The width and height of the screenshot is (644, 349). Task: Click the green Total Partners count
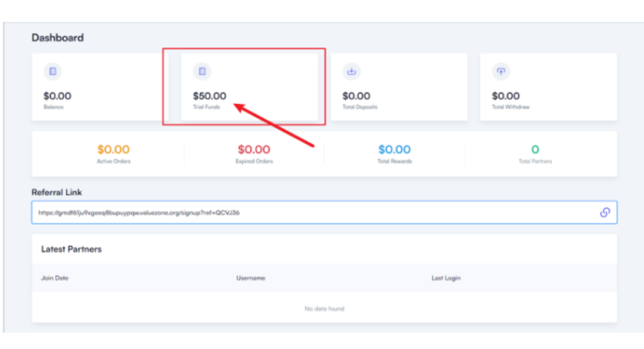(x=535, y=150)
